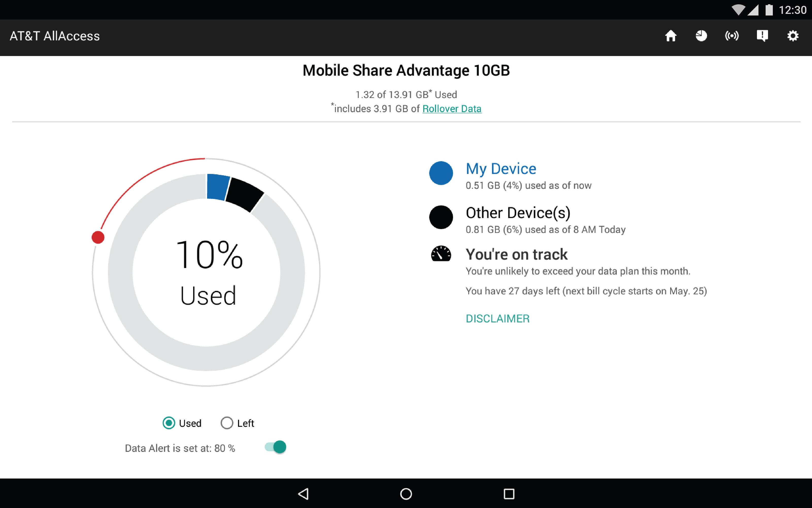
Task: Disable the Data Alert toggle switch
Action: click(x=276, y=447)
